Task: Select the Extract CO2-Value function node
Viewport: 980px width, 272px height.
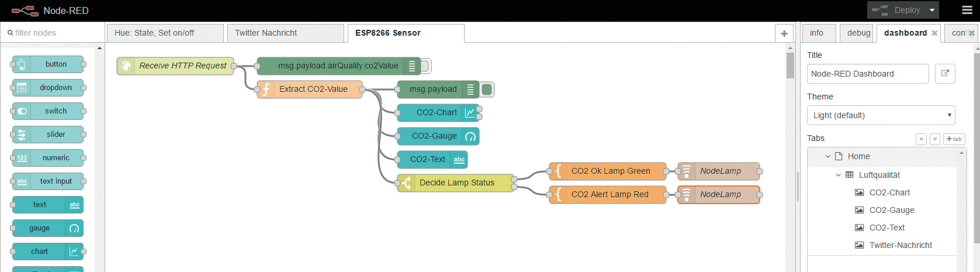Action: tap(310, 89)
